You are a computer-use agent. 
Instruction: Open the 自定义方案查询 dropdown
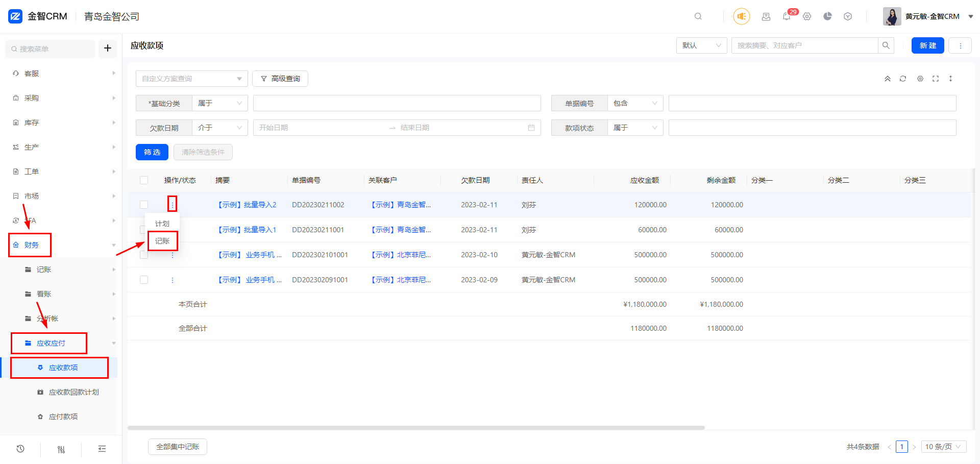192,79
